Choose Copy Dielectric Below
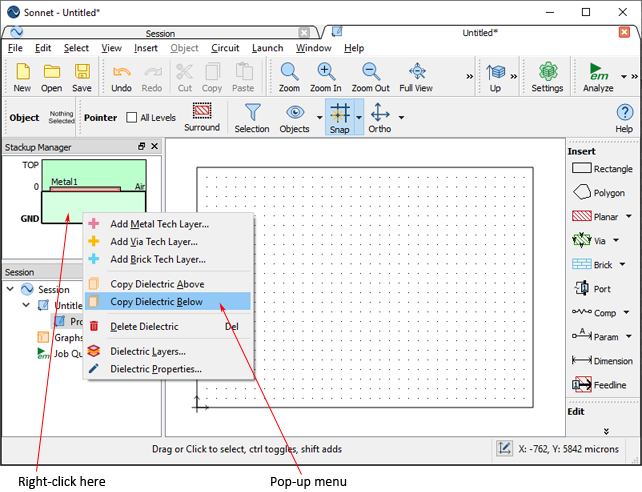Screen dimensions: 642x492 coord(168,302)
